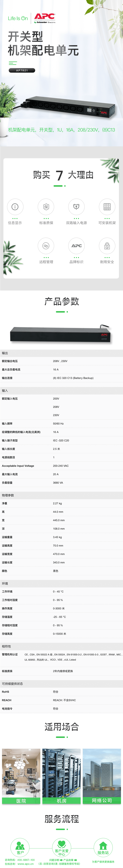Click the 标准质保 warranty shield icon
Image resolution: width=123 pixels, height=868 pixels.
(46, 206)
